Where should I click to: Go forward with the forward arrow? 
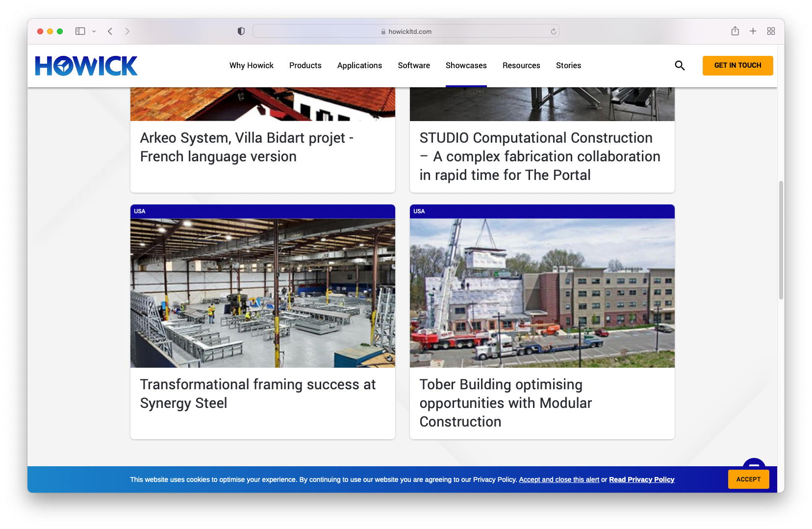pyautogui.click(x=127, y=31)
